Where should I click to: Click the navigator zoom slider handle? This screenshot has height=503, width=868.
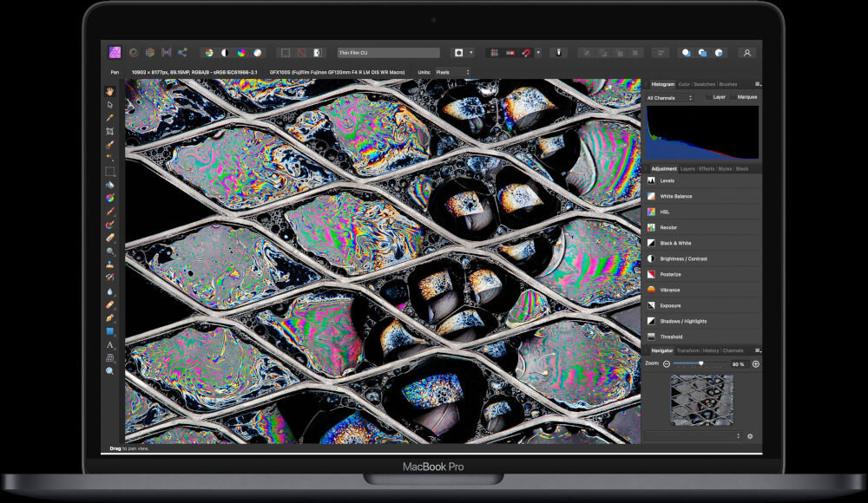coord(701,363)
